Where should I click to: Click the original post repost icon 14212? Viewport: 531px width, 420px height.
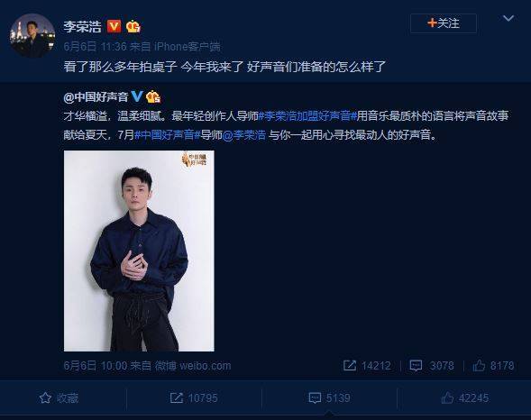(367, 366)
